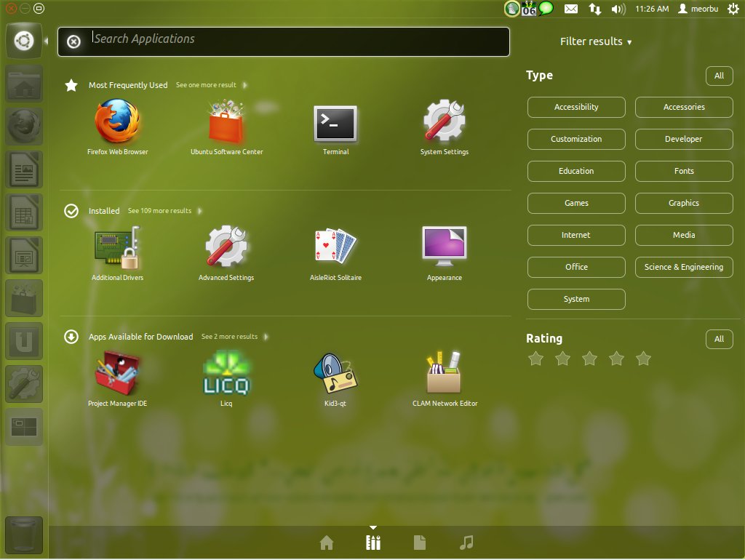Clear the search with the X icon
The image size is (745, 560).
tap(73, 41)
